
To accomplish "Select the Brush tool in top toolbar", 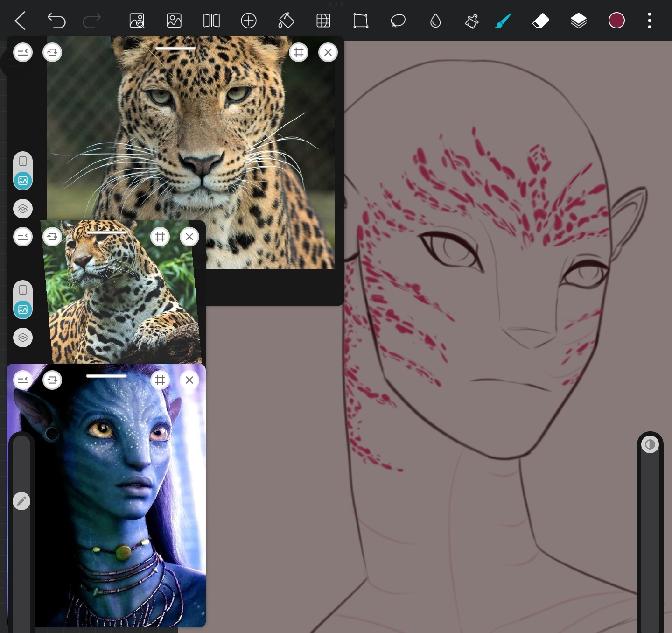I will [x=504, y=21].
